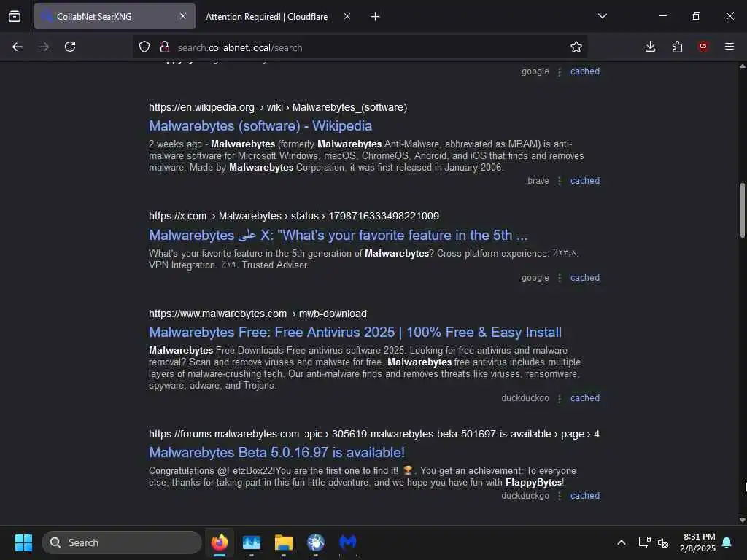This screenshot has width=747, height=560.
Task: Click the page scrollbar thumb
Action: click(x=742, y=210)
